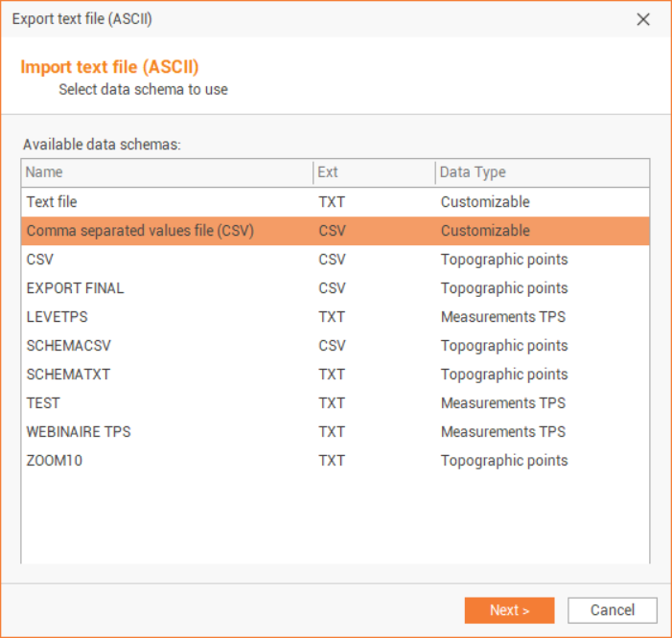This screenshot has width=672, height=638.
Task: Pick the LEVETPS schema row
Action: [58, 317]
